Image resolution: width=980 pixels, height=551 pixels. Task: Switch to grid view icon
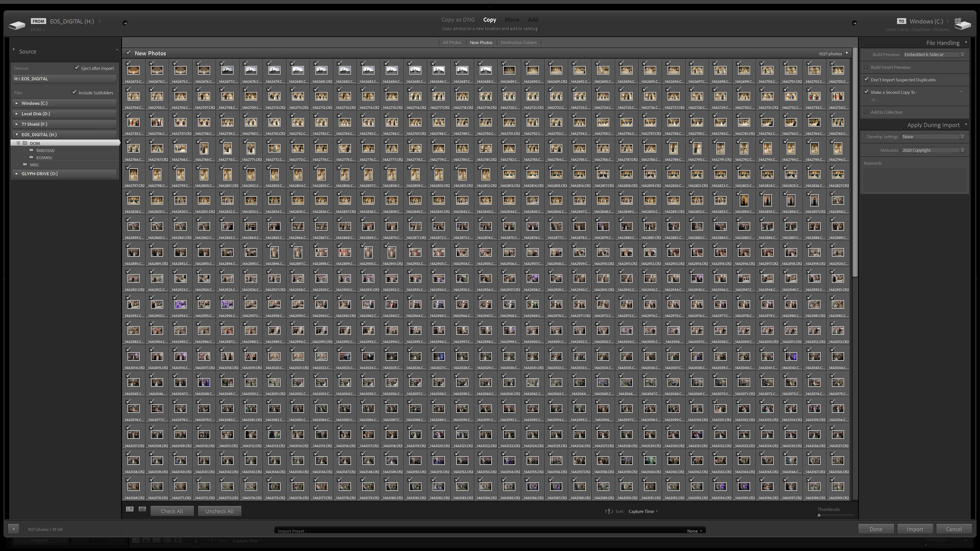(130, 509)
